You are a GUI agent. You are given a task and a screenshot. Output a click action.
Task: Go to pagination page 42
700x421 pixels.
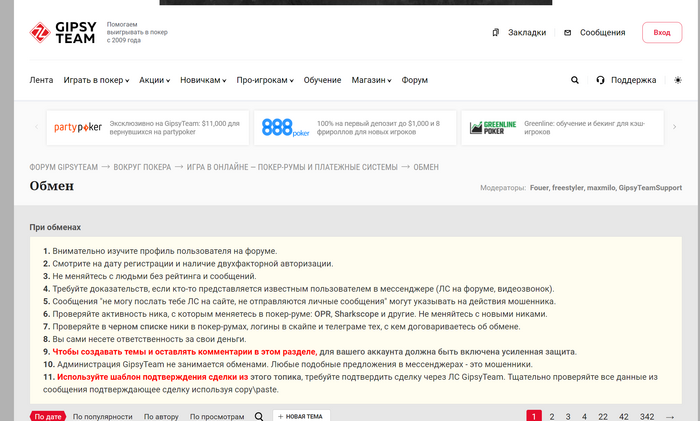pyautogui.click(x=624, y=416)
